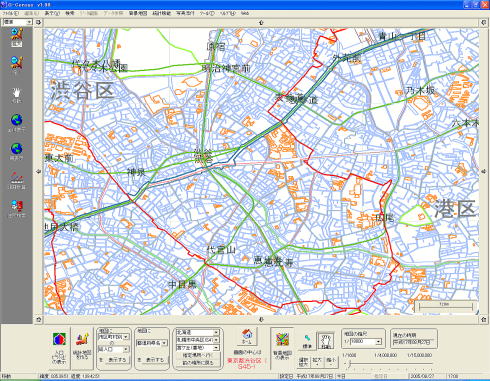Viewport: 490px width, 381px height.
Task: Click the 前の場所に戻る button
Action: [198, 363]
